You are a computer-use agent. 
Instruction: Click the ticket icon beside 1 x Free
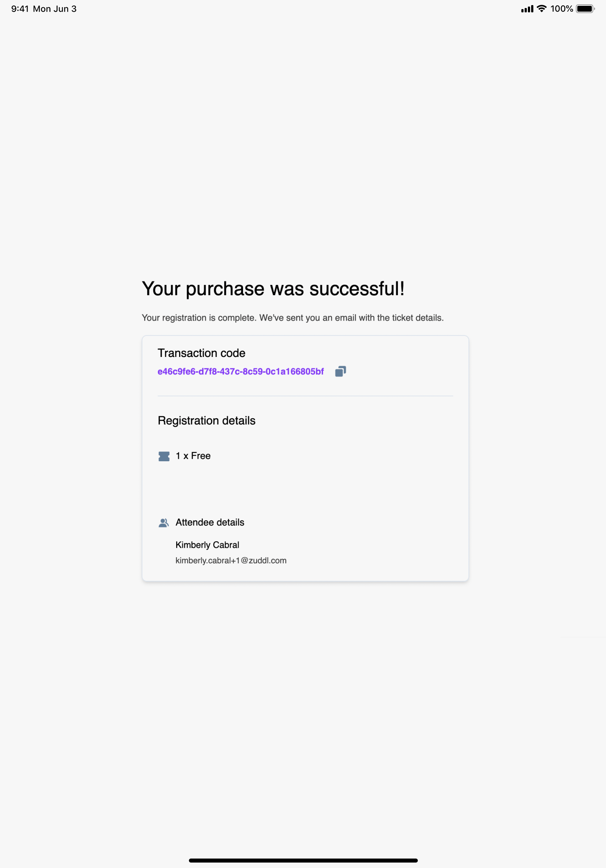click(x=164, y=456)
